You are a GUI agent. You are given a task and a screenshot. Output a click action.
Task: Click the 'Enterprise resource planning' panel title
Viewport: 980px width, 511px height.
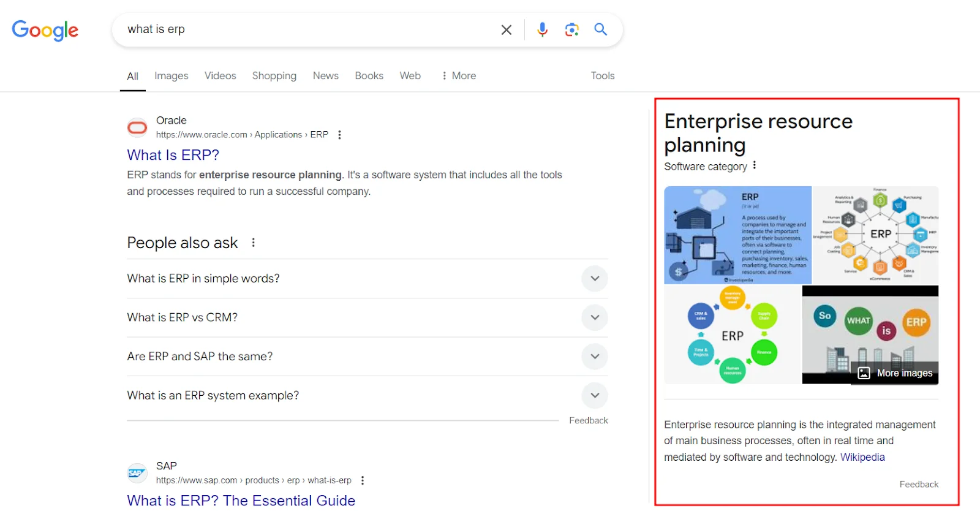[x=758, y=133]
